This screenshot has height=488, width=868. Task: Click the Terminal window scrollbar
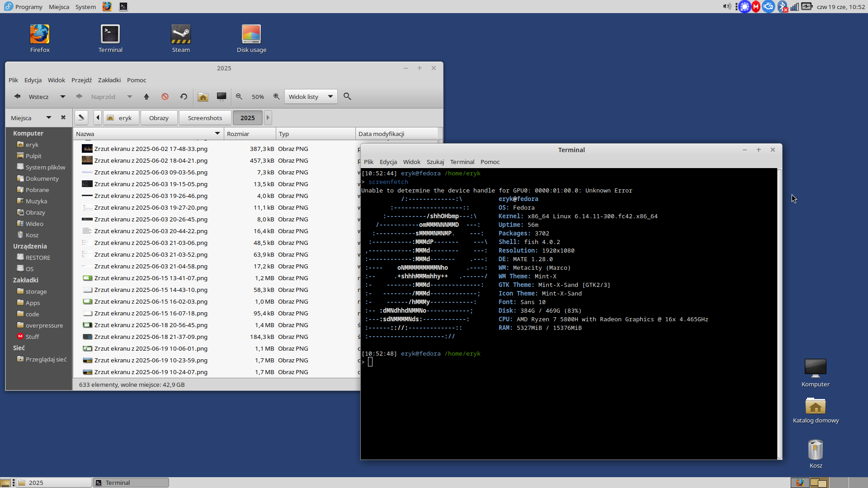pos(779,314)
